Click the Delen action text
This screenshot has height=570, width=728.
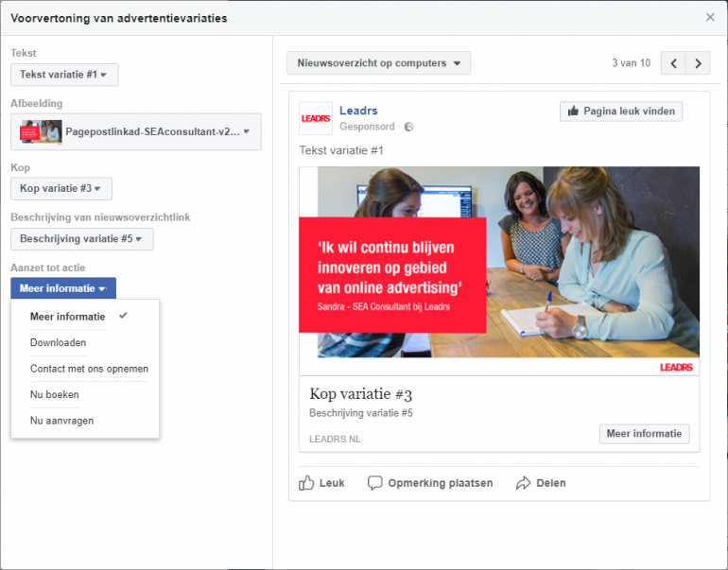[x=551, y=483]
